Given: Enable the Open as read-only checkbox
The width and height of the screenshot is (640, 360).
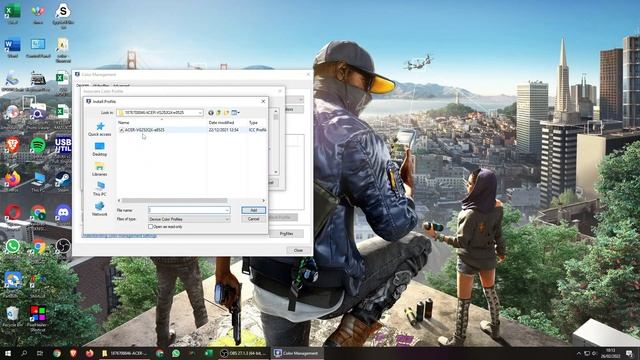Looking at the screenshot, I should (x=150, y=227).
